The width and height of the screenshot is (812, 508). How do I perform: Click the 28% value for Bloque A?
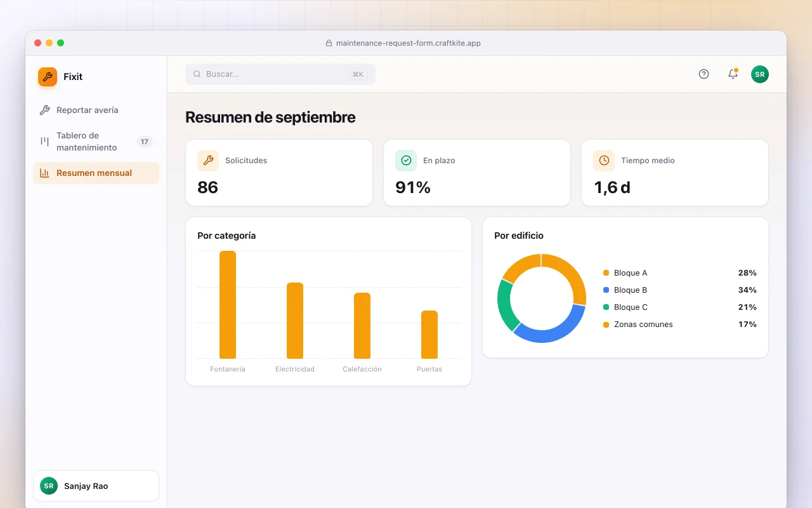(x=747, y=273)
